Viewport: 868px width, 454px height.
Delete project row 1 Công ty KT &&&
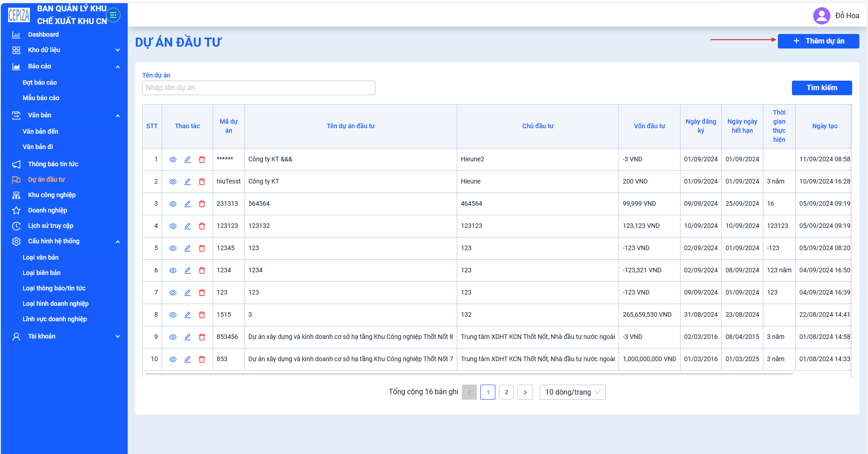click(202, 159)
